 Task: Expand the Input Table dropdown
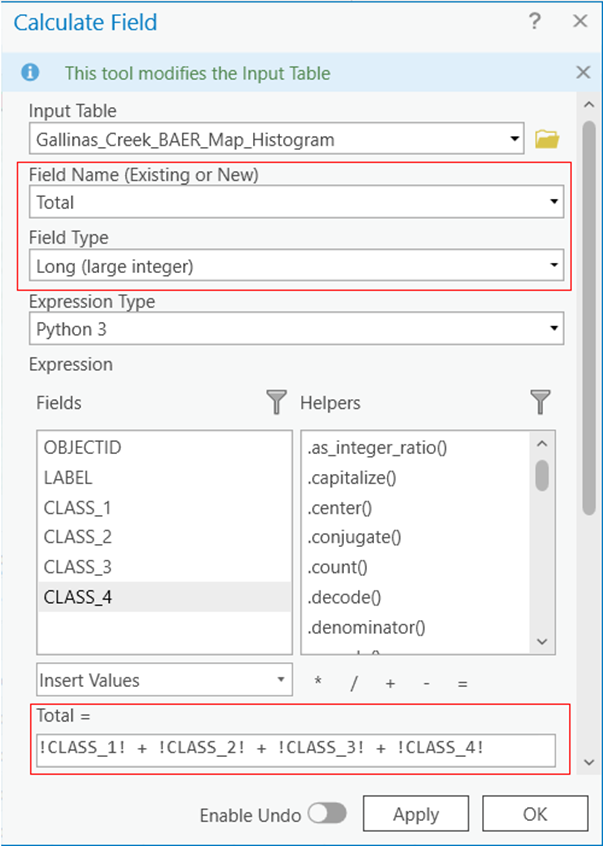(515, 139)
